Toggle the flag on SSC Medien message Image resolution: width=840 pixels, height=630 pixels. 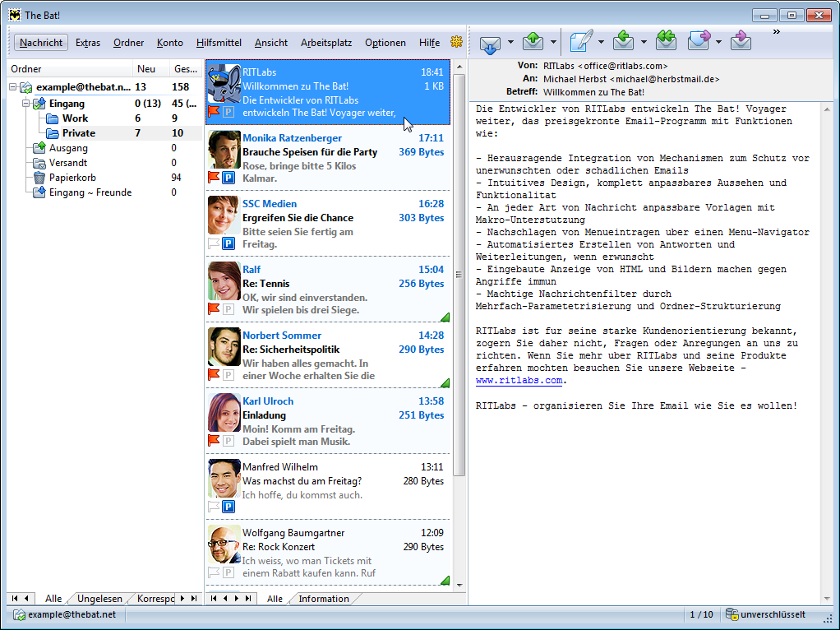(214, 243)
